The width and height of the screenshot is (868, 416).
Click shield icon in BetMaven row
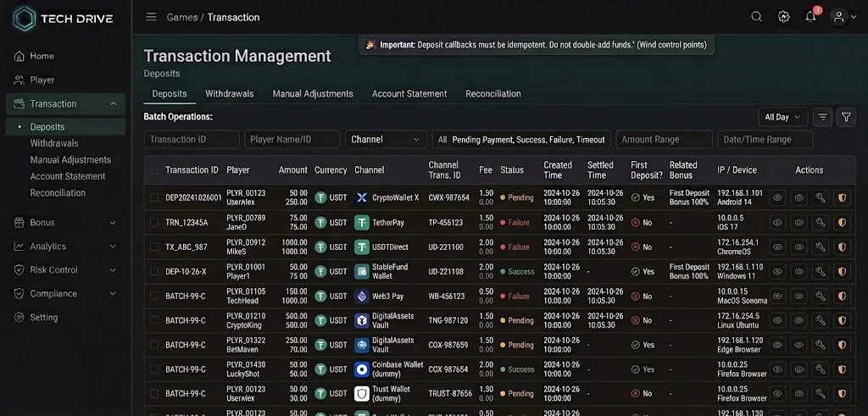tap(842, 345)
